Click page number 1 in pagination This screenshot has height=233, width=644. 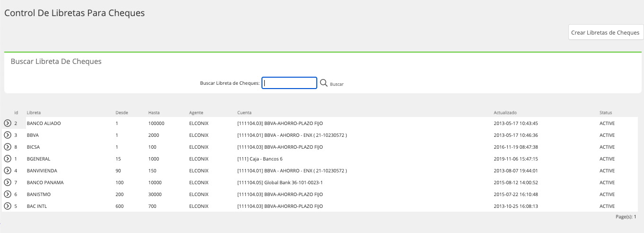pyautogui.click(x=635, y=216)
